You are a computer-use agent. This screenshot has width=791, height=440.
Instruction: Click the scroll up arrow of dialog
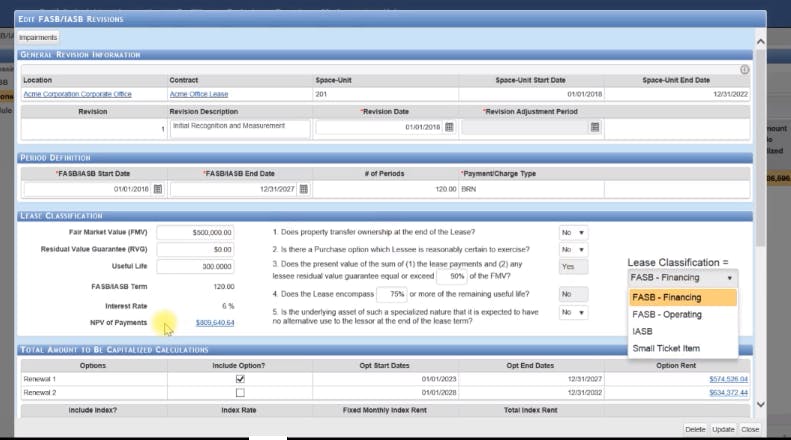[x=761, y=41]
